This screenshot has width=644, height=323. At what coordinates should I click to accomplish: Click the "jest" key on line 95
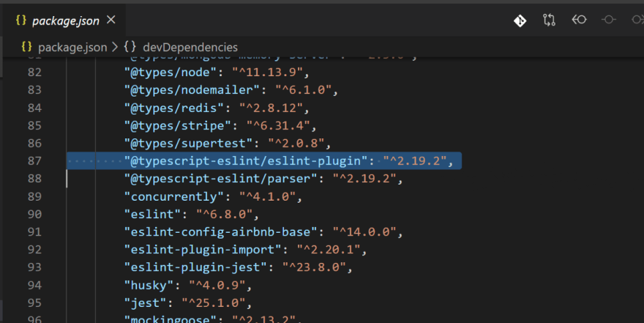coord(146,303)
